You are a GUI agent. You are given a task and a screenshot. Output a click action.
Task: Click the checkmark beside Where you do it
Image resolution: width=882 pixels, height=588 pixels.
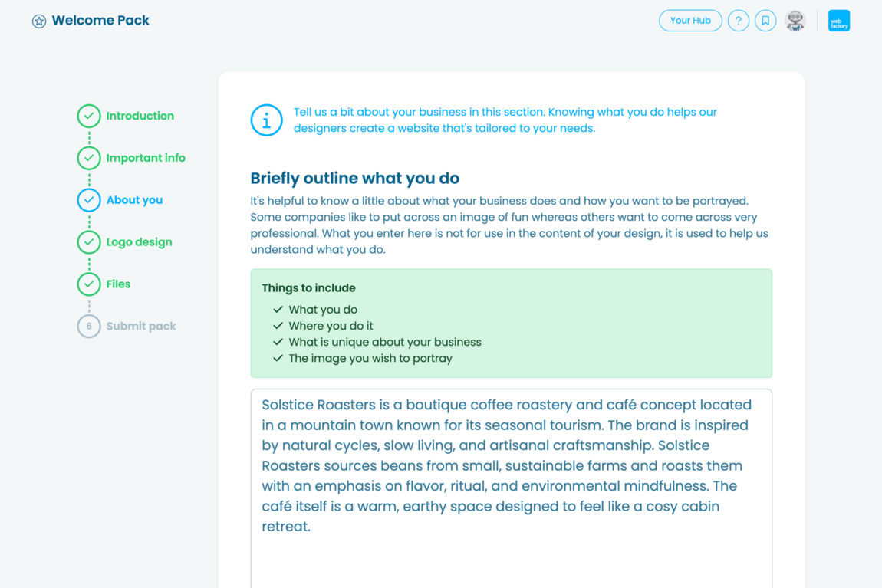pos(278,325)
